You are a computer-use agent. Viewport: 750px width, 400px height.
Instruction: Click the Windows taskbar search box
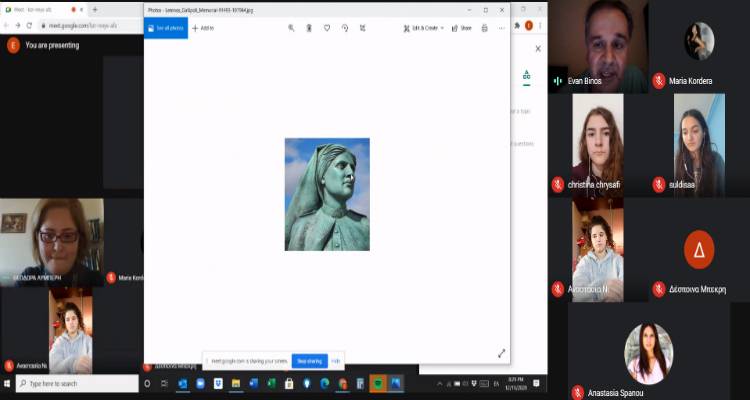[x=75, y=383]
